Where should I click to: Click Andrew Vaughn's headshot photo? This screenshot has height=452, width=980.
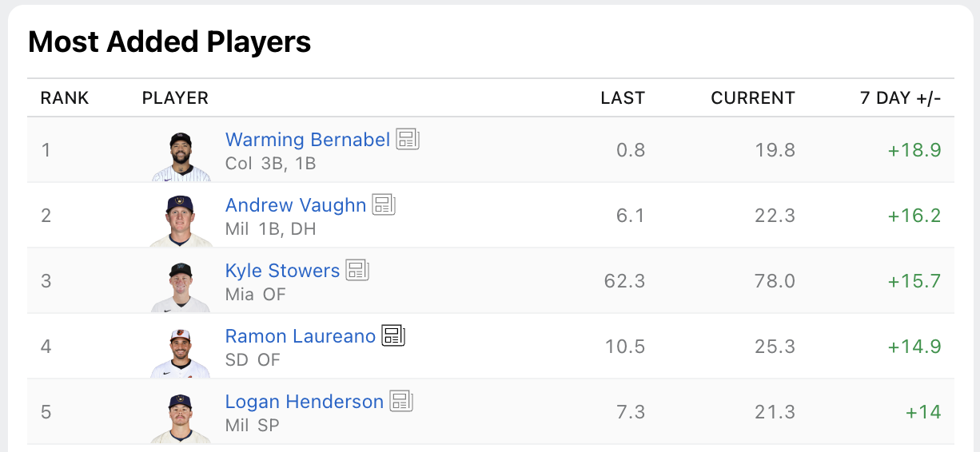point(181,221)
